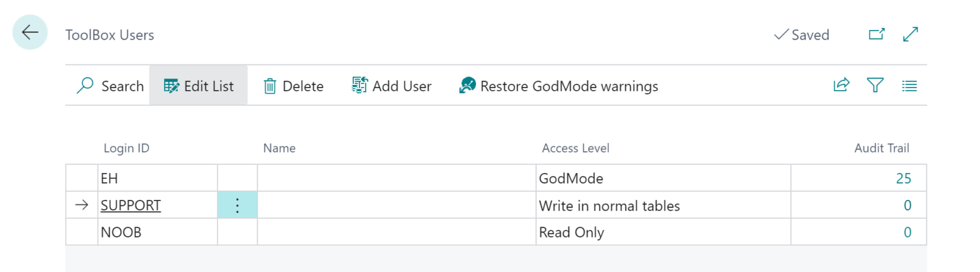Click the Add User action

click(x=392, y=86)
